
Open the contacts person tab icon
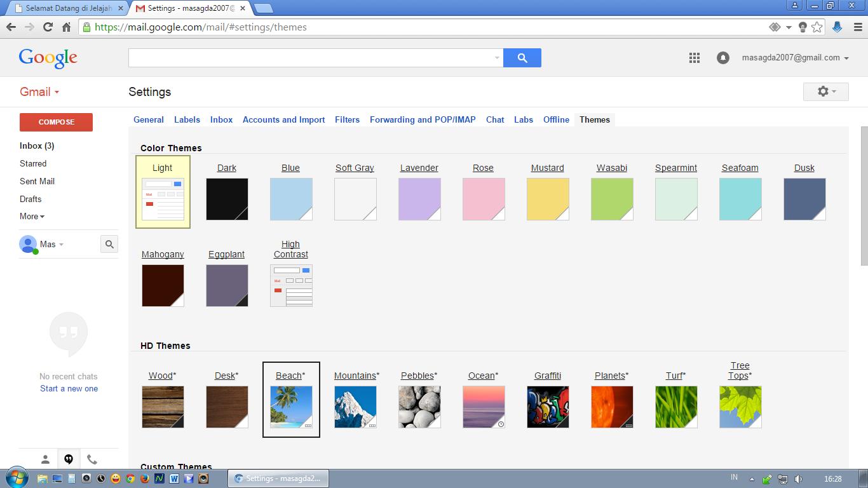click(45, 459)
